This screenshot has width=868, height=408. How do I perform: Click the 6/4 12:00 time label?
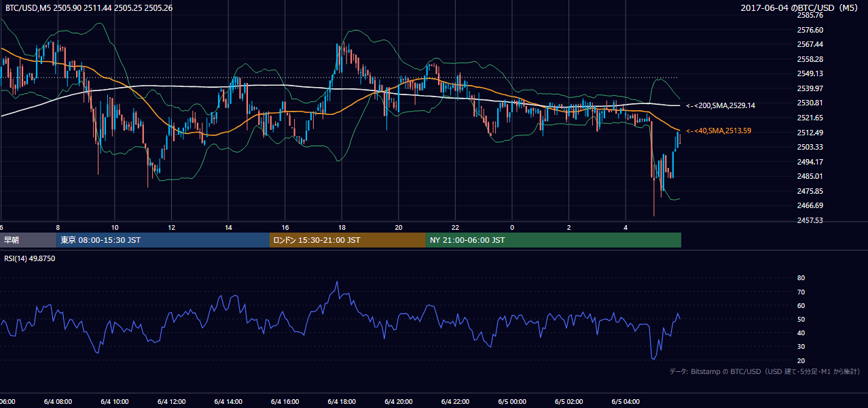[x=171, y=402]
